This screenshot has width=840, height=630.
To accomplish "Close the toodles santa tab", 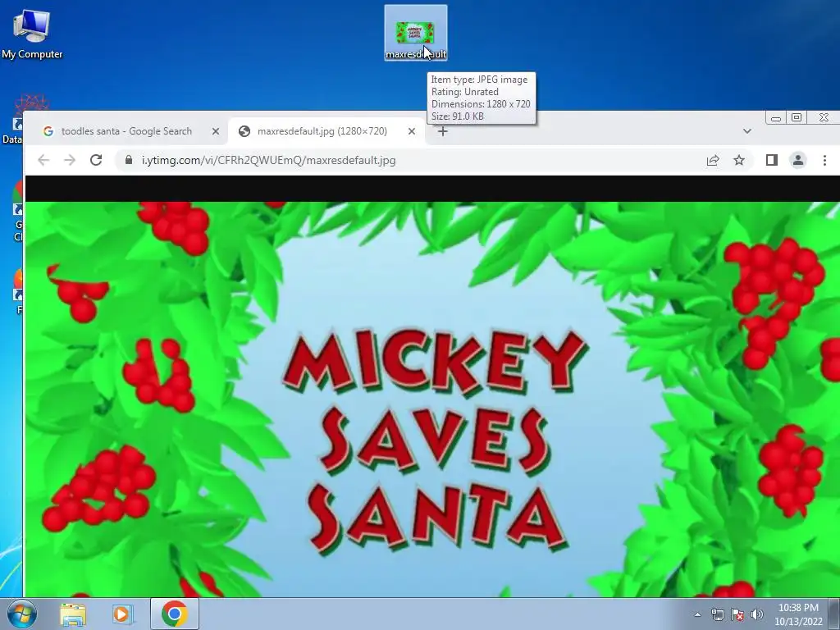I will pyautogui.click(x=216, y=131).
